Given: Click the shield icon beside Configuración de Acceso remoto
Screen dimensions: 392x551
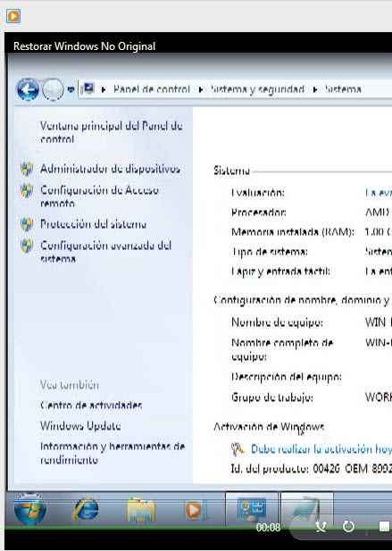Looking at the screenshot, I should coord(27,190).
